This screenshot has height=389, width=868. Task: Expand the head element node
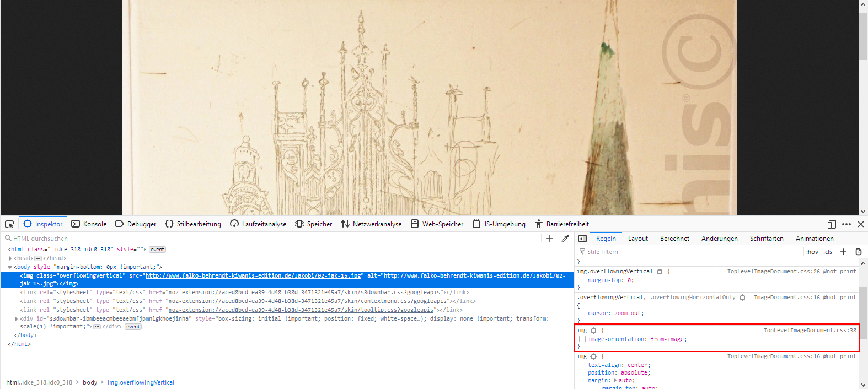(x=10, y=258)
